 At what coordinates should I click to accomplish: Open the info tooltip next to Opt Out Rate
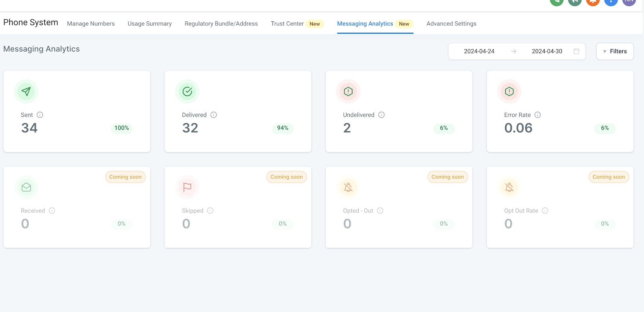tap(545, 211)
